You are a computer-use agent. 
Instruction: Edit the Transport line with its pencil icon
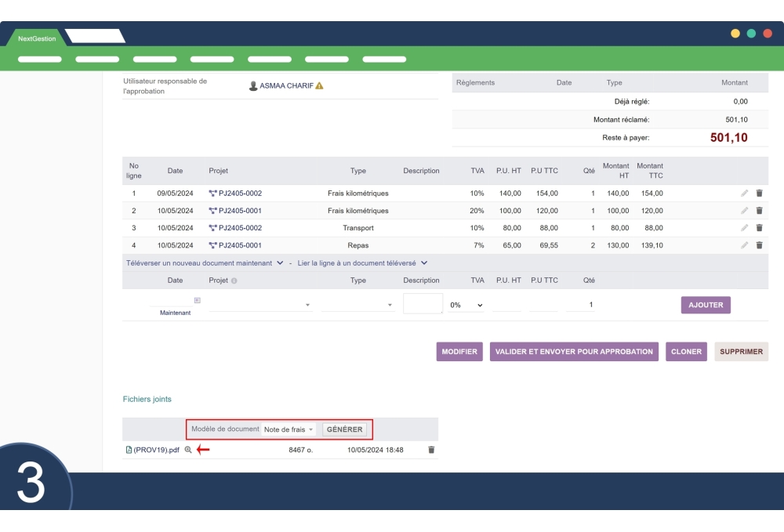744,227
